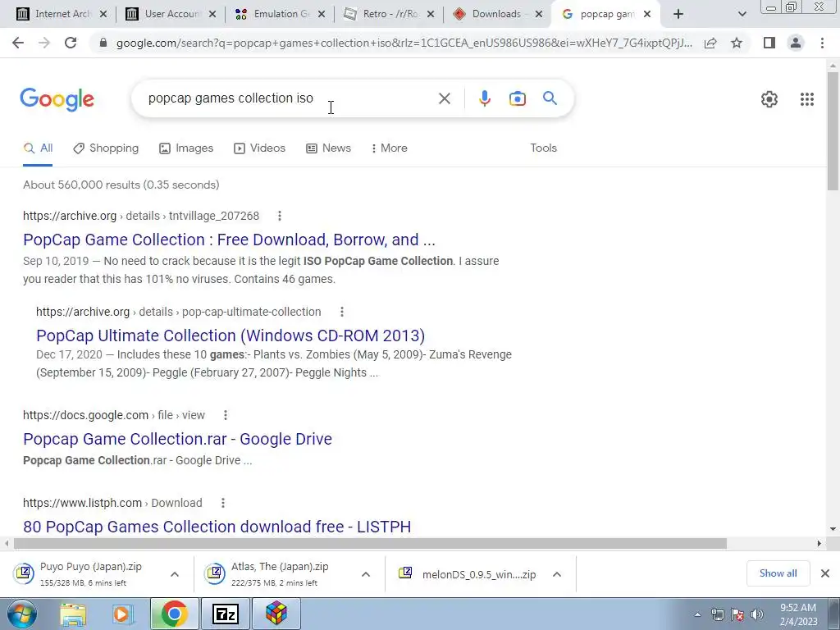840x630 pixels.
Task: Open Google quick settings gear
Action: [x=769, y=99]
